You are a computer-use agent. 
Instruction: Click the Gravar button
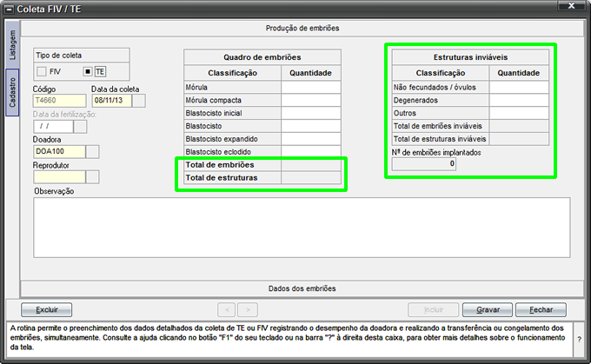point(488,310)
